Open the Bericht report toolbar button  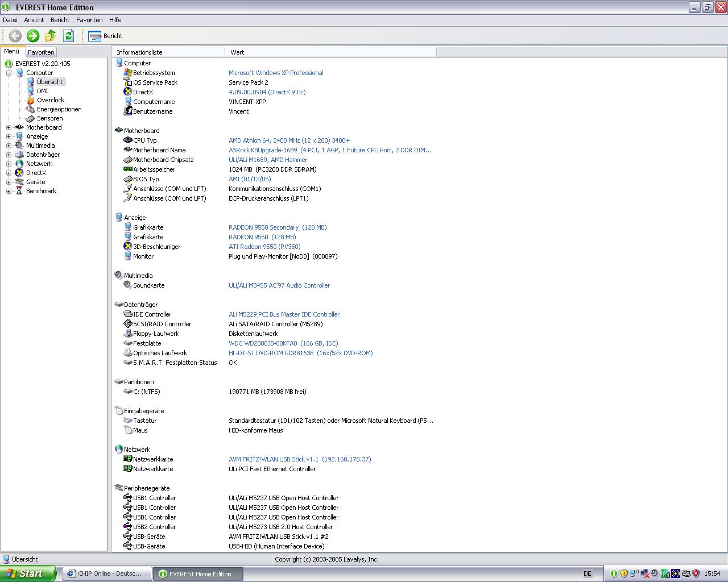click(105, 36)
